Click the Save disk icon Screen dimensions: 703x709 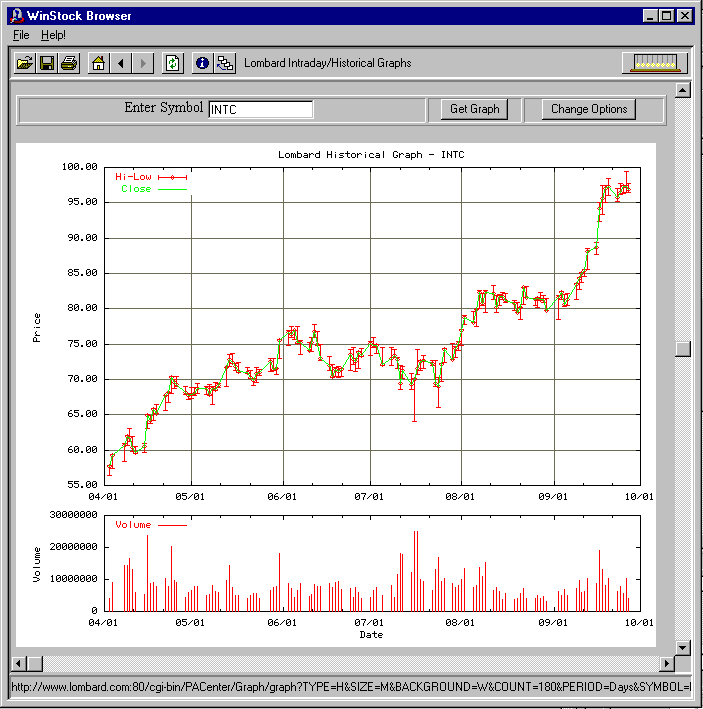(47, 63)
